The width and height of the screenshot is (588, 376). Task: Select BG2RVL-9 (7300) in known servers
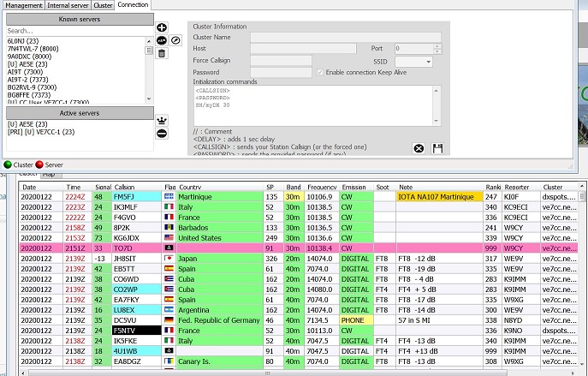(32, 87)
